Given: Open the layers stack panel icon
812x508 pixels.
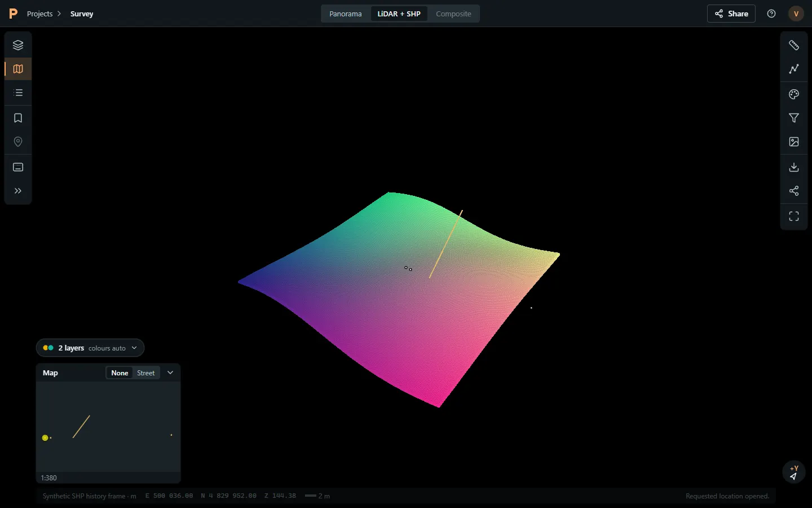Looking at the screenshot, I should [x=18, y=45].
